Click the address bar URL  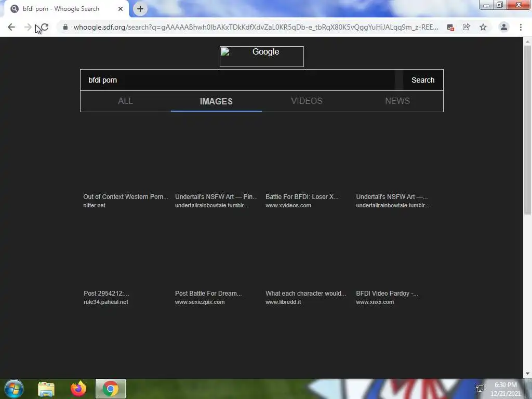click(256, 27)
